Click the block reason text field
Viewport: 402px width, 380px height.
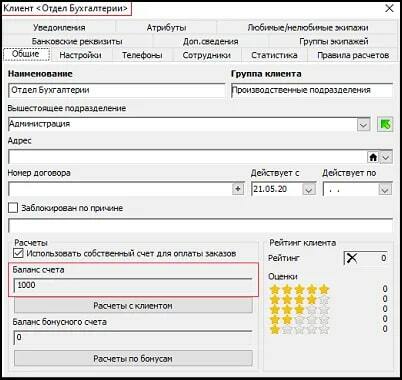coord(200,225)
